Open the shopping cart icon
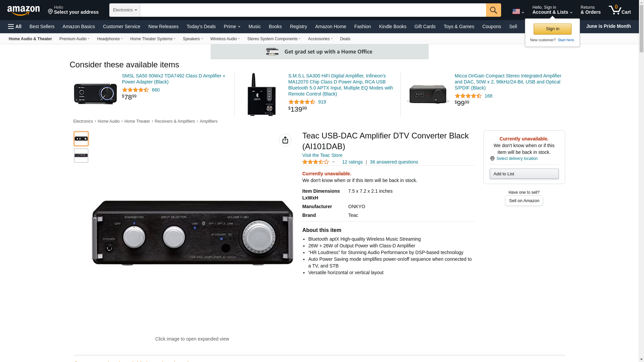The image size is (644, 362). 620,10
